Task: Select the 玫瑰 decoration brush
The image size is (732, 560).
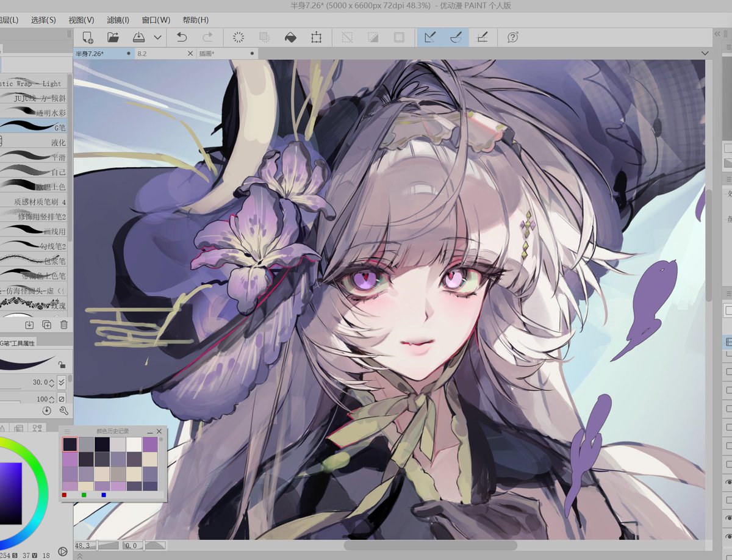Action: click(x=35, y=304)
